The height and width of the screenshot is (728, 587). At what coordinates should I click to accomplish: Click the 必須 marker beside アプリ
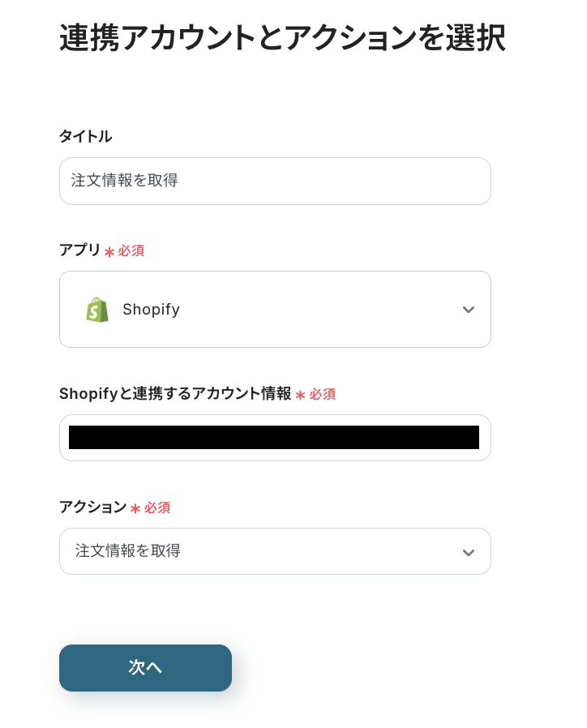(131, 251)
